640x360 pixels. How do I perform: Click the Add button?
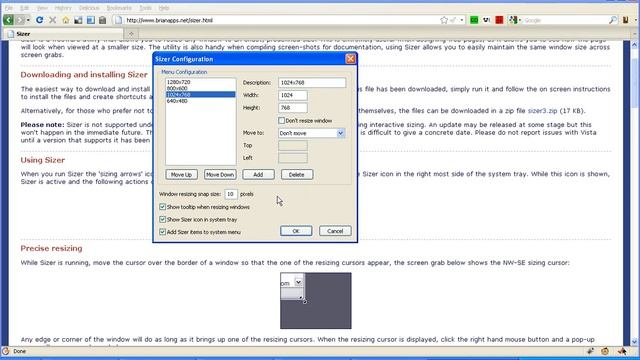click(258, 175)
